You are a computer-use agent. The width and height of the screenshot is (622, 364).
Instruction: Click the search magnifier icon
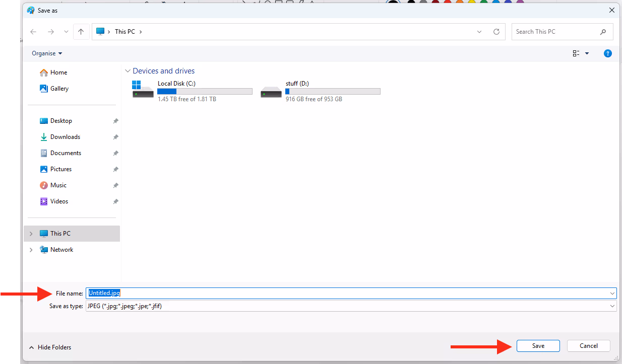point(603,32)
